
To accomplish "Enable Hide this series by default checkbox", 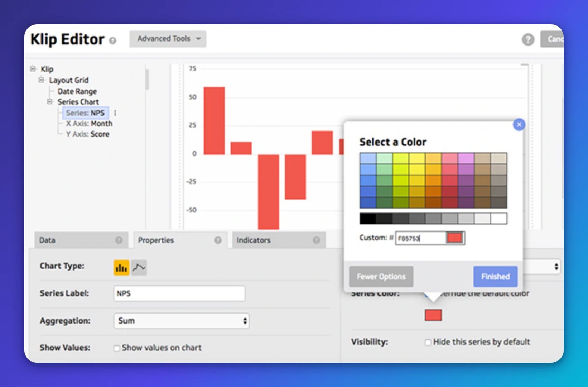I will pos(428,342).
